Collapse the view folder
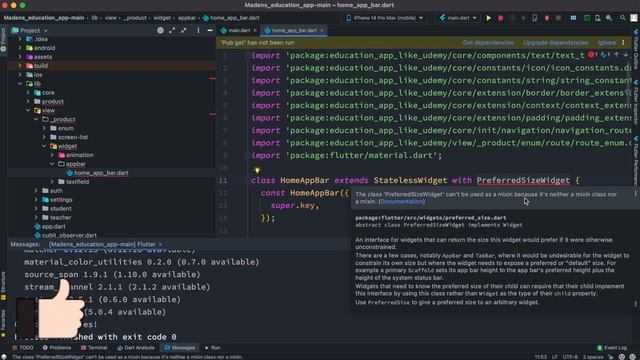The height and width of the screenshot is (360, 640). point(28,110)
